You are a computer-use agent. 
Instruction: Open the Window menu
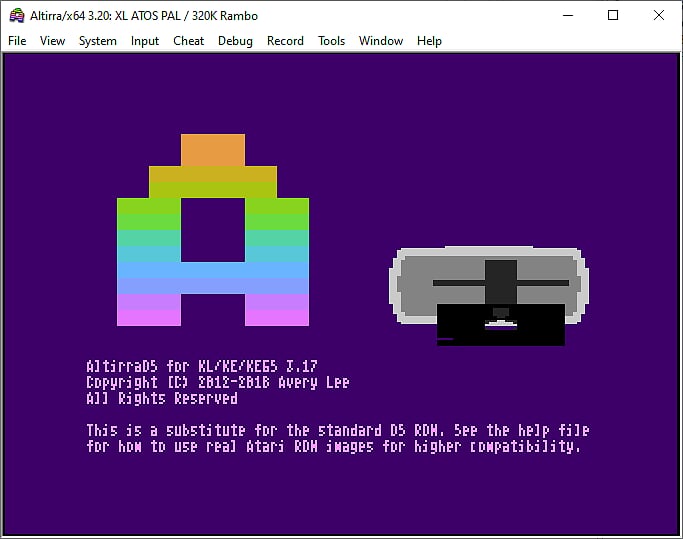point(381,41)
